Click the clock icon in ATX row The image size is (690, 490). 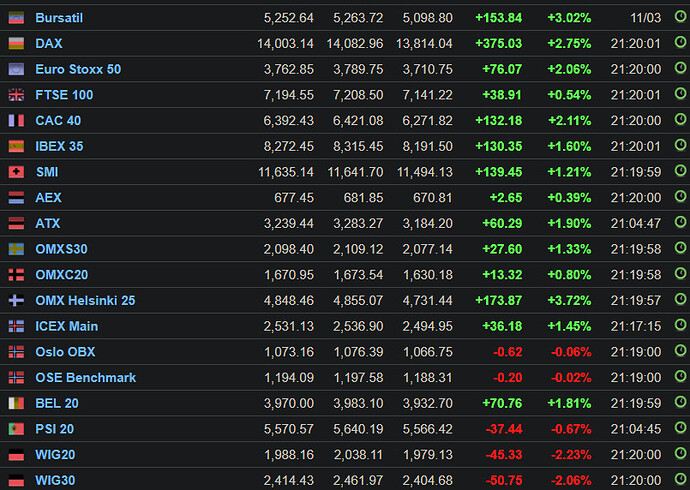680,222
